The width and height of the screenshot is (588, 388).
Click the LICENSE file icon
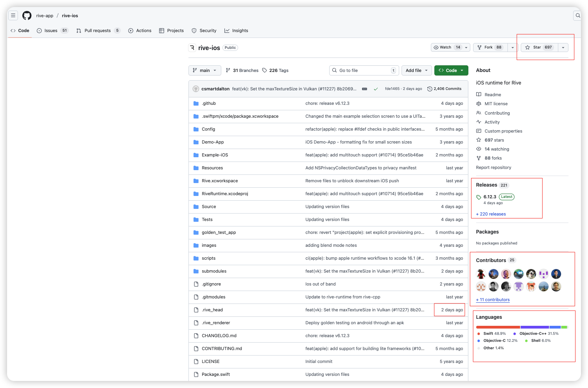196,361
